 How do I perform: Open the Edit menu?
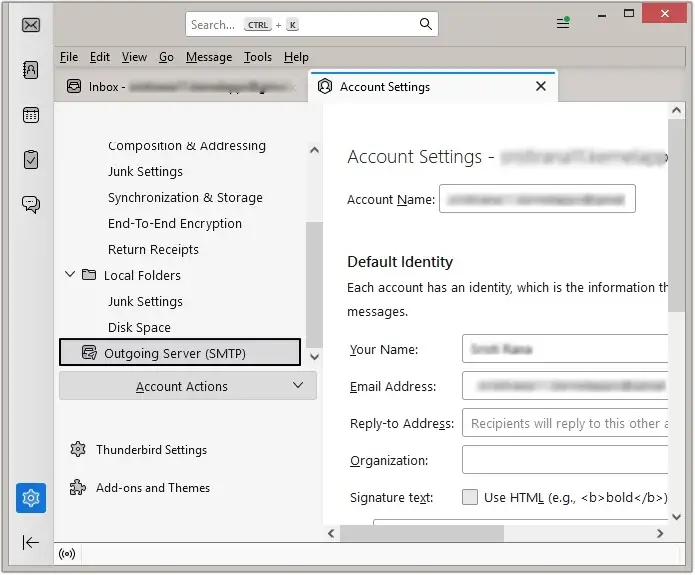(100, 57)
